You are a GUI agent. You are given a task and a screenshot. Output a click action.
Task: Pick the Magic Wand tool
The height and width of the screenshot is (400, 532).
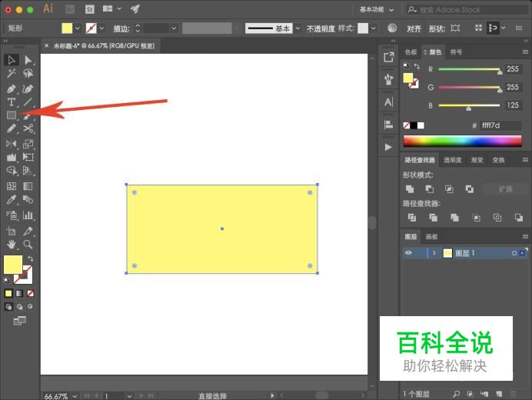click(x=12, y=74)
